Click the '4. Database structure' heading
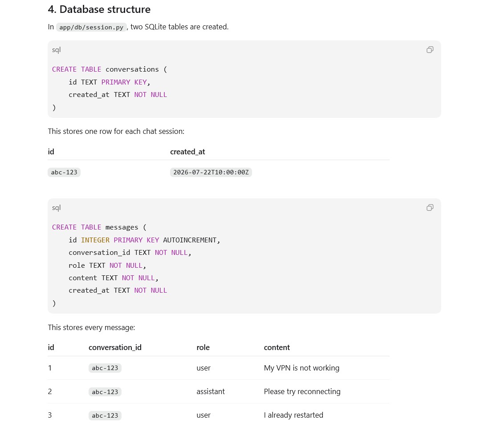The height and width of the screenshot is (439, 504). tap(99, 9)
